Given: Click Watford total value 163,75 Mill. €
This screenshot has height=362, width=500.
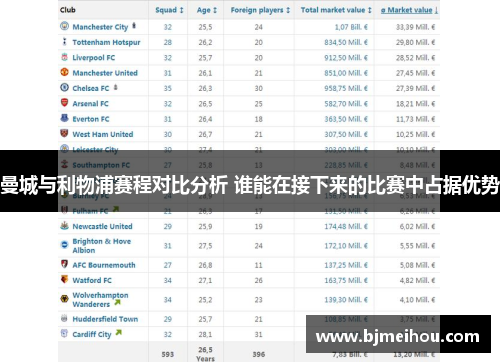Looking at the screenshot, I should click(x=346, y=280).
